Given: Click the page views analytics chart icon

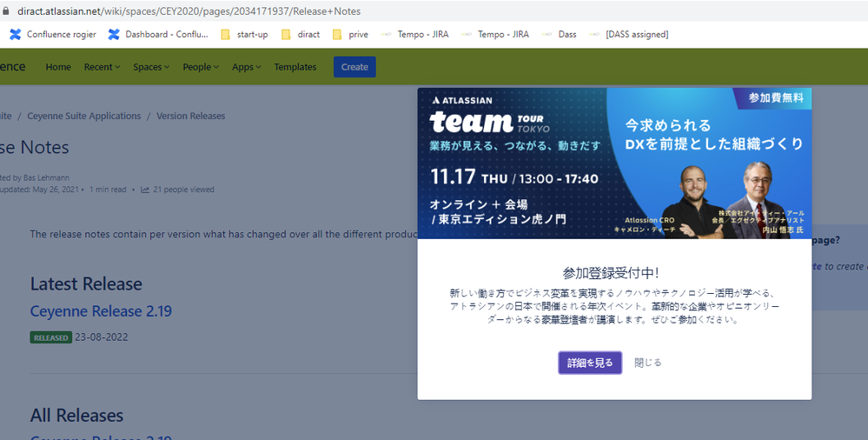Looking at the screenshot, I should [145, 190].
